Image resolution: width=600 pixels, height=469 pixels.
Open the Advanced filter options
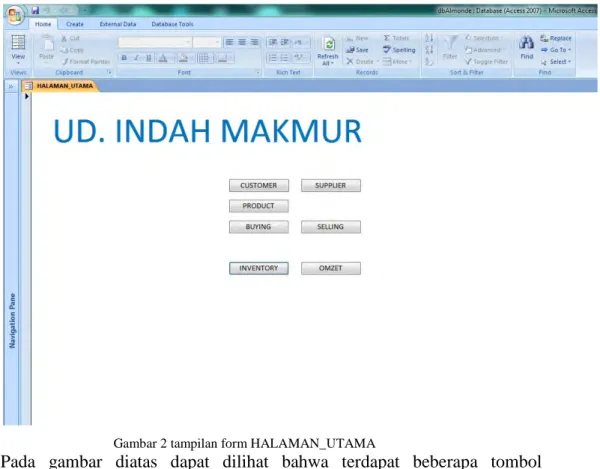(x=483, y=50)
